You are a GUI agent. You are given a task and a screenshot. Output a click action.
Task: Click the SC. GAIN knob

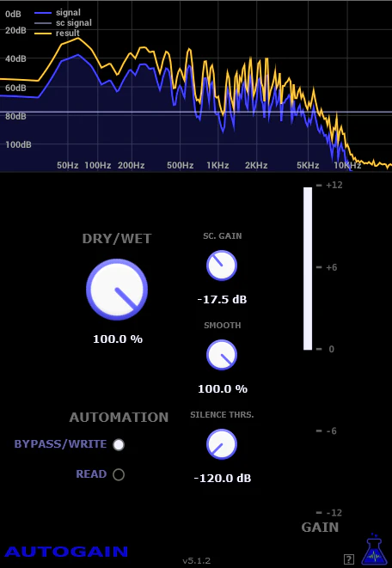[222, 266]
